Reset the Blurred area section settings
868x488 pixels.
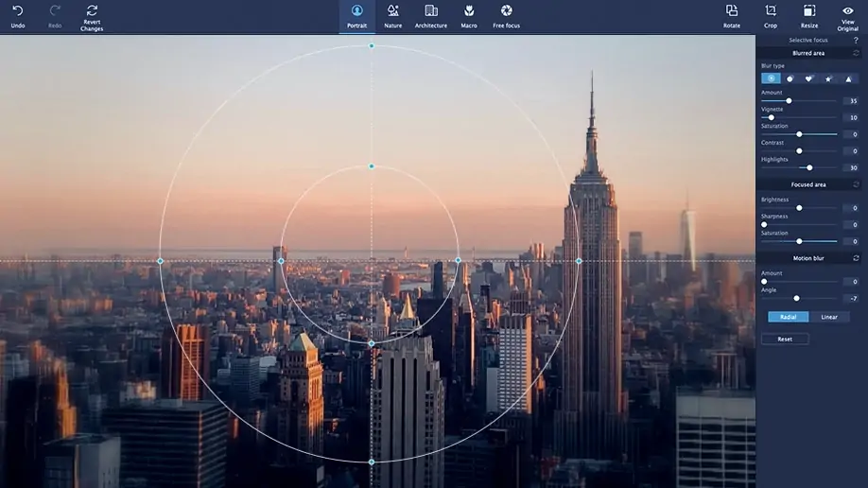856,53
